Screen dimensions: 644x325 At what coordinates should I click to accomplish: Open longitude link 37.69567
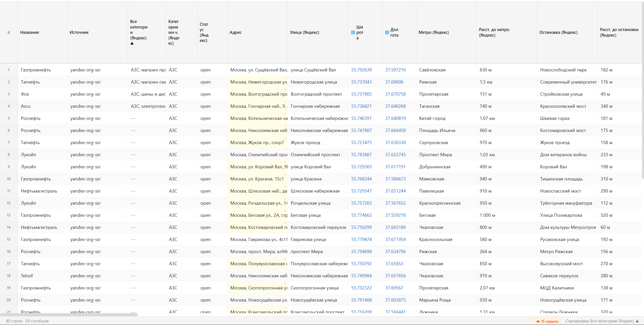tap(394, 288)
